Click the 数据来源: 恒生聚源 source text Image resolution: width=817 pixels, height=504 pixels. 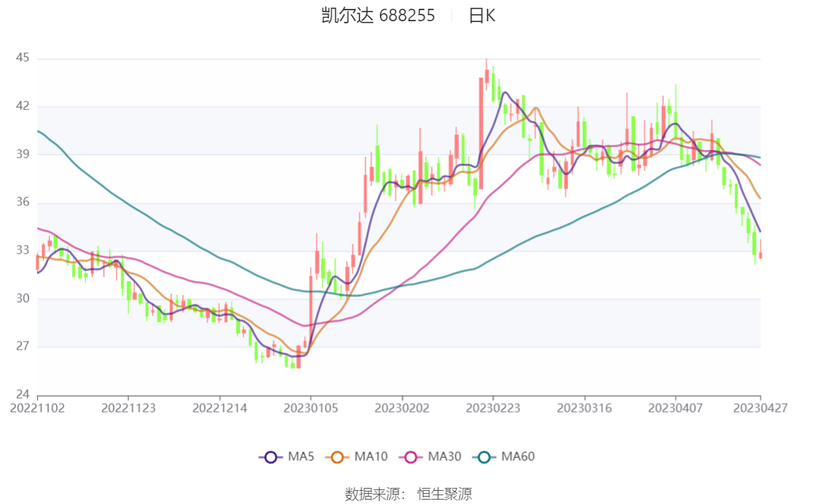[408, 494]
